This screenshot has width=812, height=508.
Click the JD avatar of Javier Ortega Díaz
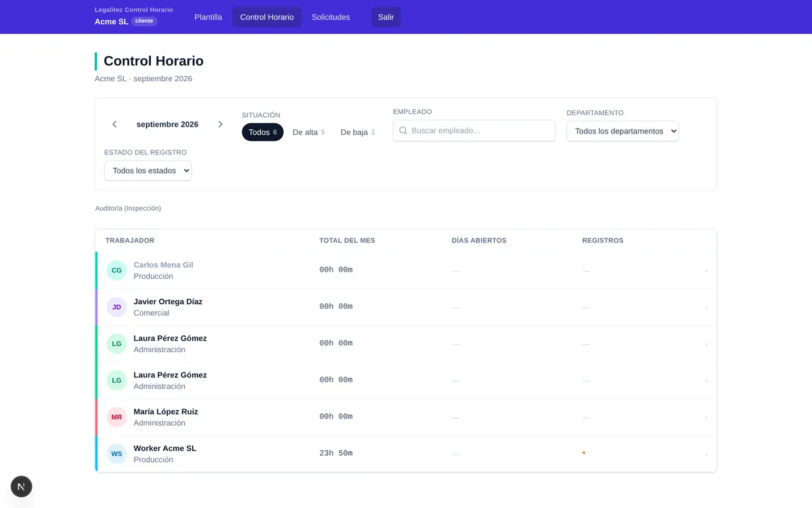click(x=117, y=307)
